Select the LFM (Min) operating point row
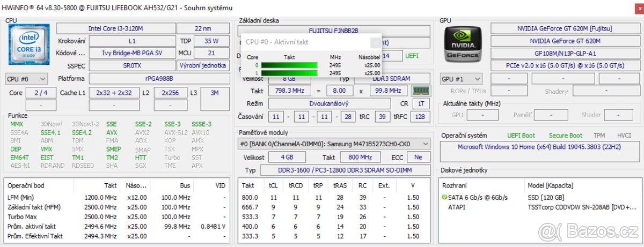The image size is (644, 247). (x=117, y=197)
